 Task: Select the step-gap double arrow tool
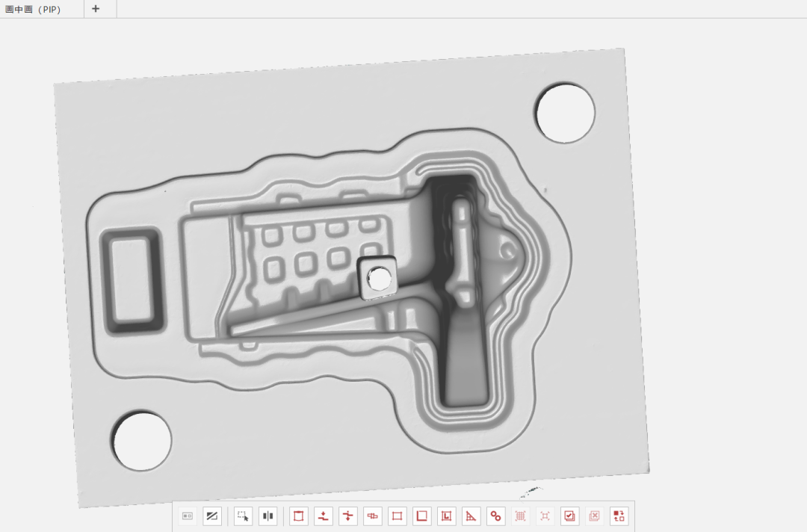pyautogui.click(x=348, y=516)
